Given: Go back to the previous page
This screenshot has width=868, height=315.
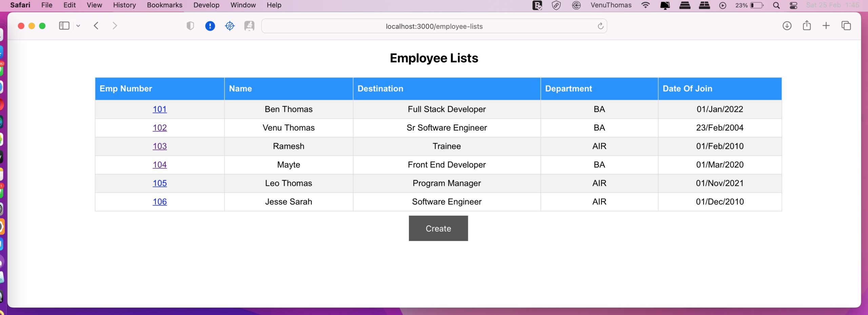Looking at the screenshot, I should tap(96, 26).
